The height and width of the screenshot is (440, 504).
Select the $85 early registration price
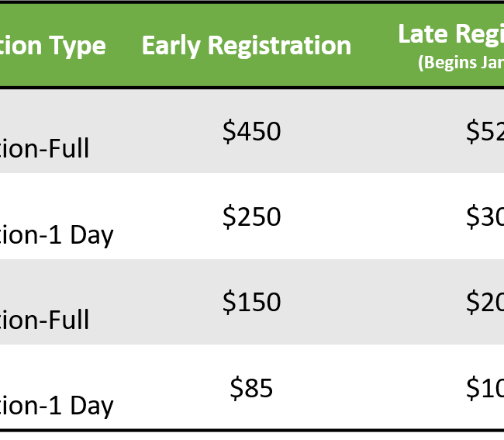coord(251,388)
